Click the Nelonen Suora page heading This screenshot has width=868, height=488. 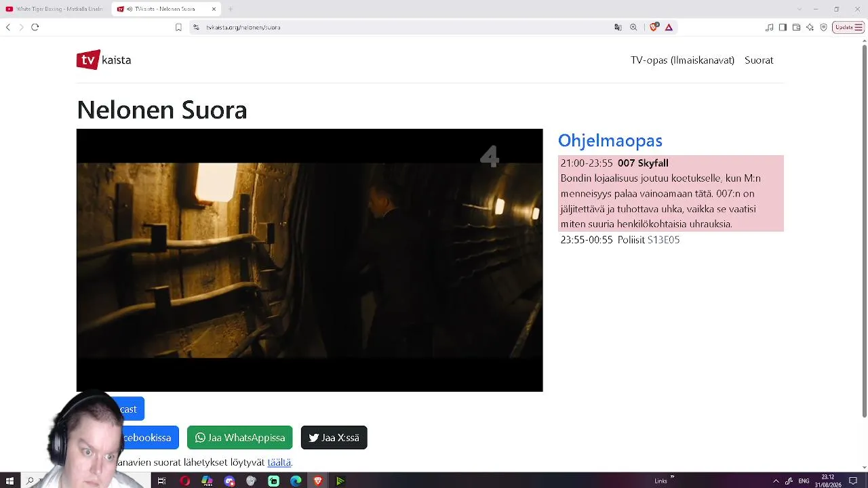click(162, 110)
